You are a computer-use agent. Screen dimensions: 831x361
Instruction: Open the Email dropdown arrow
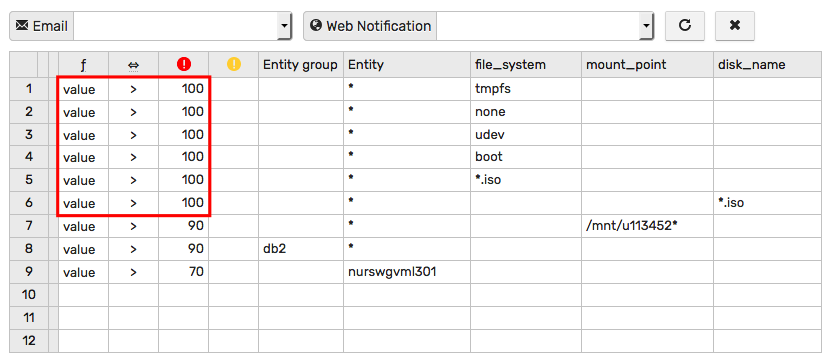[285, 25]
